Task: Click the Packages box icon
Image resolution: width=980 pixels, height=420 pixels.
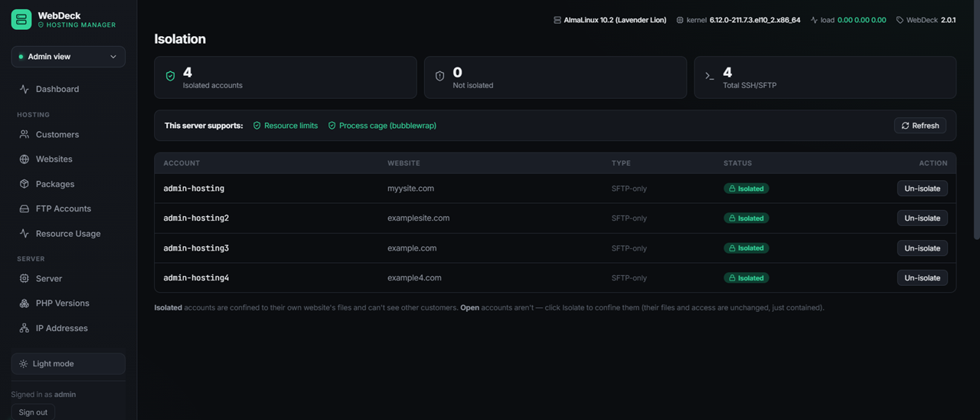Action: (x=24, y=184)
